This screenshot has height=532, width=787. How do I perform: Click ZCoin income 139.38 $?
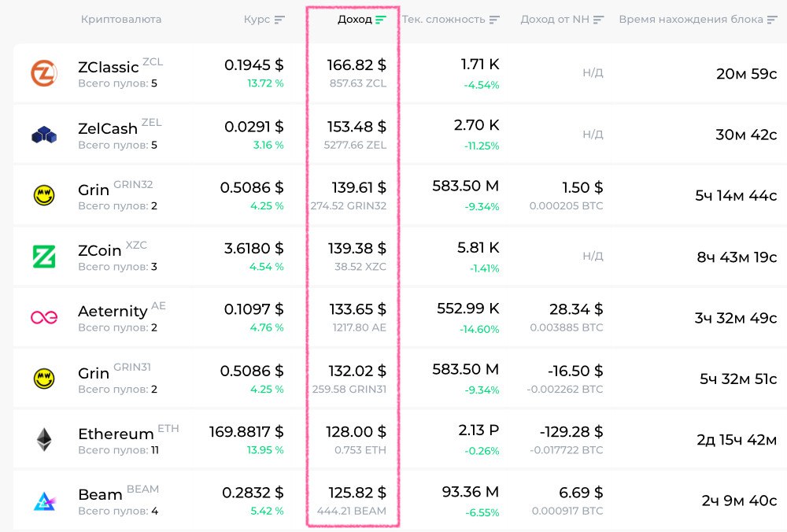pyautogui.click(x=357, y=248)
